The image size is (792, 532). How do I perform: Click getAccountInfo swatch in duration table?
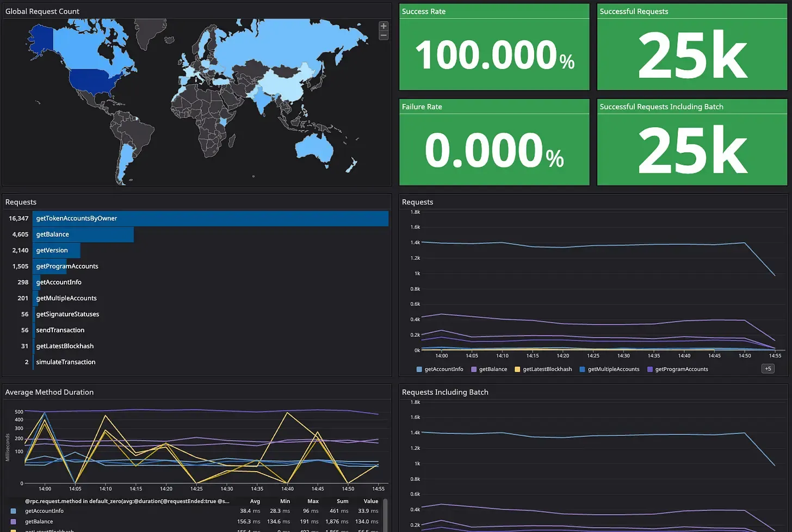pyautogui.click(x=14, y=511)
